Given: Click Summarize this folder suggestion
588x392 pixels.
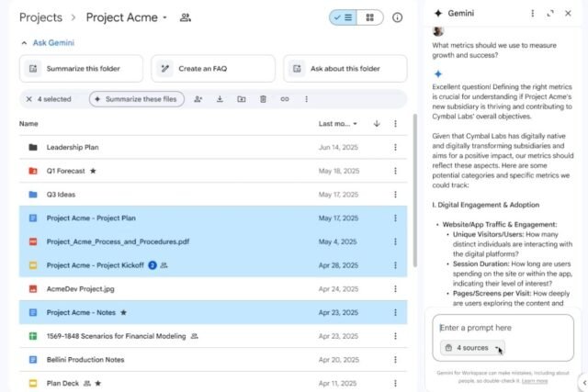Looking at the screenshot, I should click(81, 69).
